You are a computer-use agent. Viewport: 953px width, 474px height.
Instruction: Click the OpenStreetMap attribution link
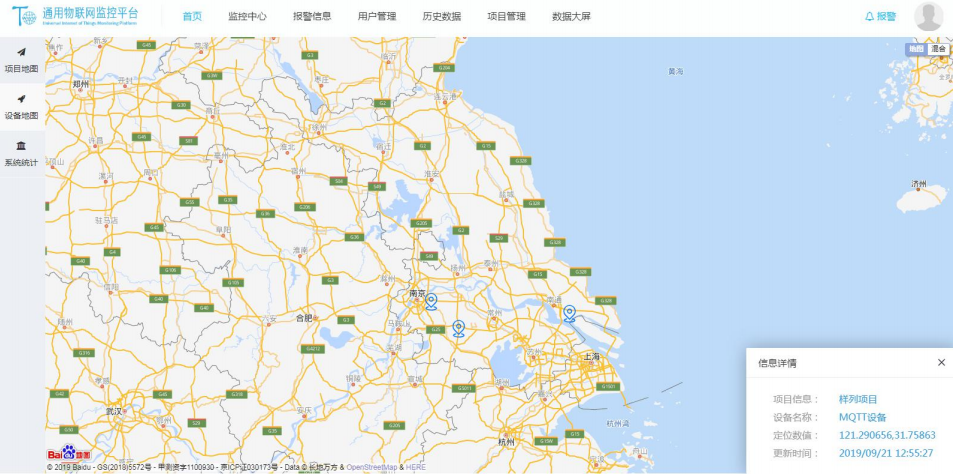tap(372, 467)
